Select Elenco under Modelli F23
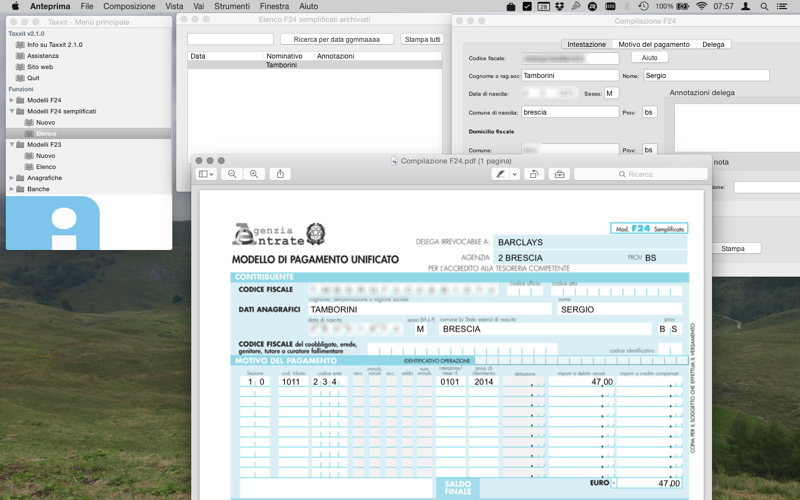 tap(46, 167)
